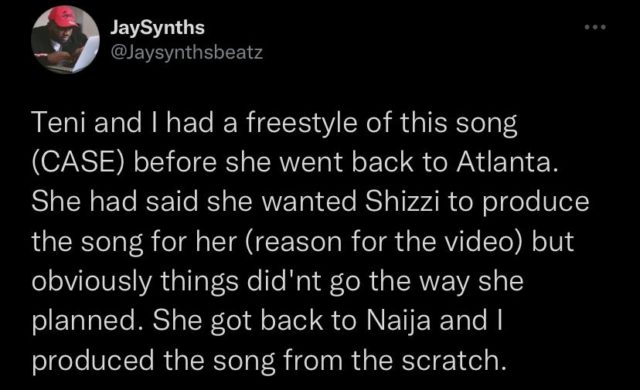Open the @Jaysynthsbeatz handle link
The height and width of the screenshot is (390, 640).
coord(187,52)
